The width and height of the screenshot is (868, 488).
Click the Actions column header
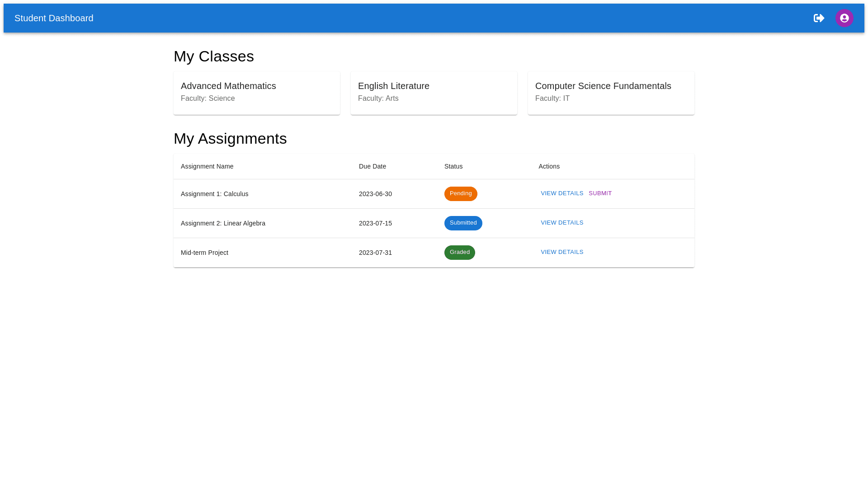pyautogui.click(x=549, y=166)
